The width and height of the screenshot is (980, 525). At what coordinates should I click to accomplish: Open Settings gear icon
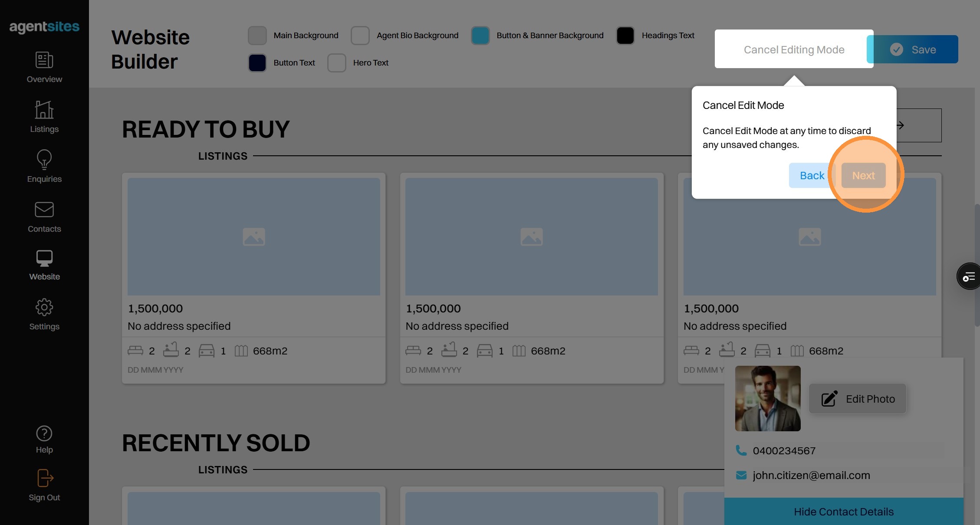click(x=44, y=308)
